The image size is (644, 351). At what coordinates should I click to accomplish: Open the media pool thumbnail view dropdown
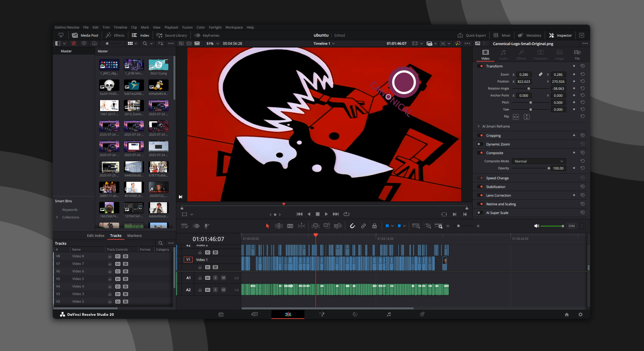[x=136, y=44]
